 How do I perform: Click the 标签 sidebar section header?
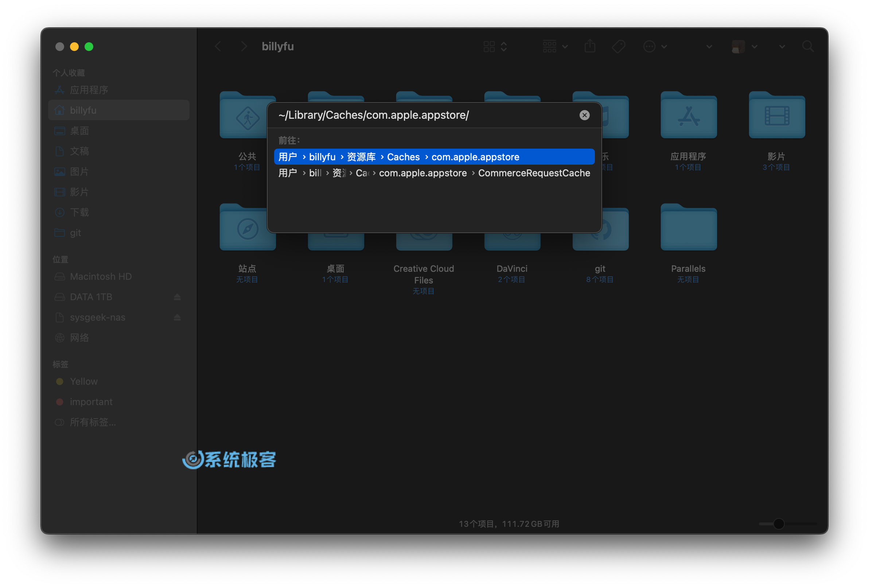pos(60,364)
